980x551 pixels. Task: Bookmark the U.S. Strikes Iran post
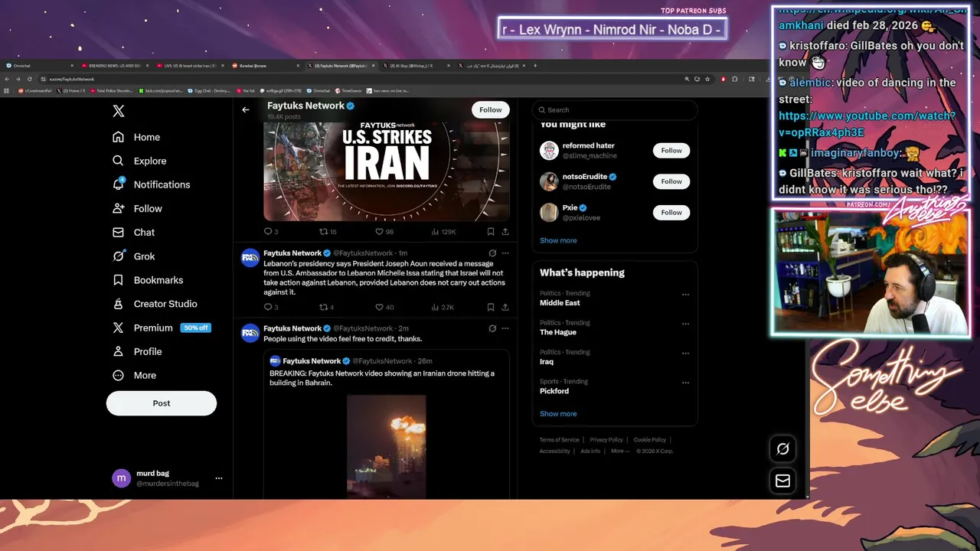click(491, 231)
